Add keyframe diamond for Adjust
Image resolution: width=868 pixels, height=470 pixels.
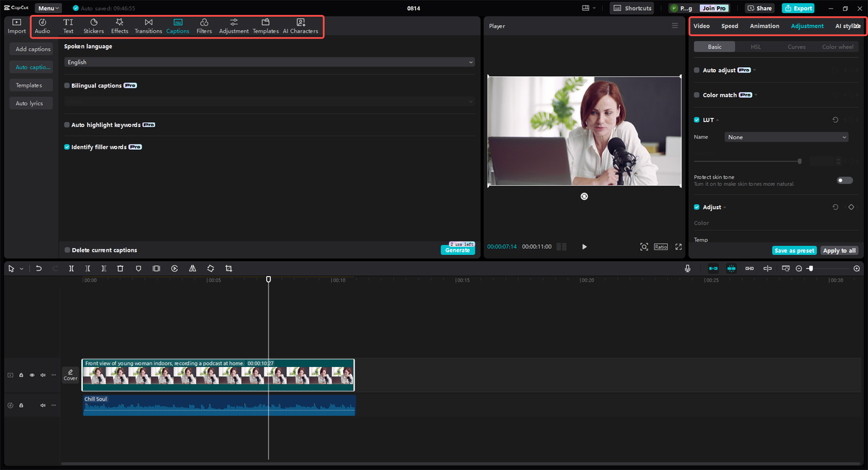[851, 207]
